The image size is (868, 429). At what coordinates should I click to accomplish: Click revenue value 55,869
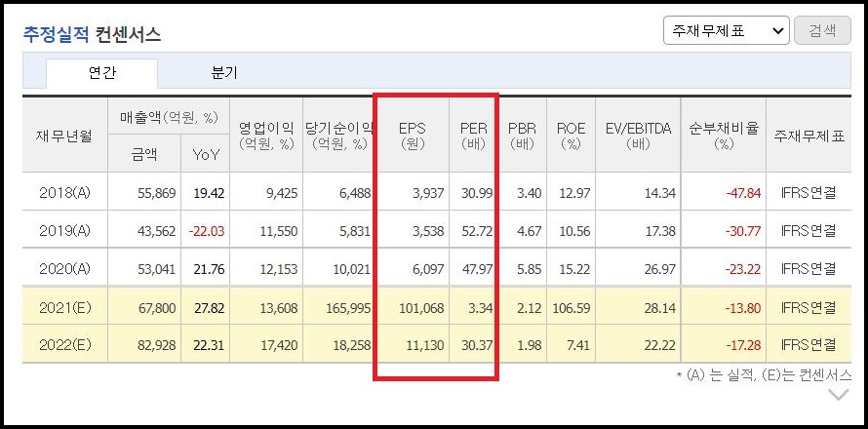click(155, 193)
